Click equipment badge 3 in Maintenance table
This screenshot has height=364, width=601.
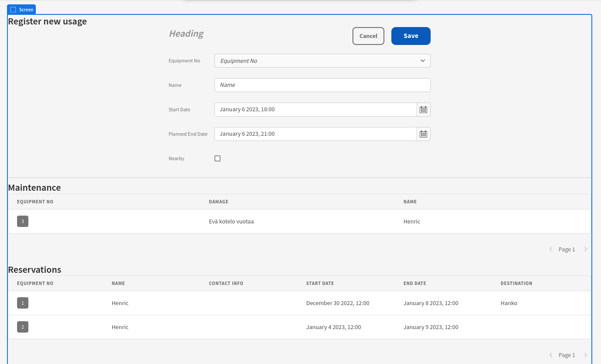(23, 221)
